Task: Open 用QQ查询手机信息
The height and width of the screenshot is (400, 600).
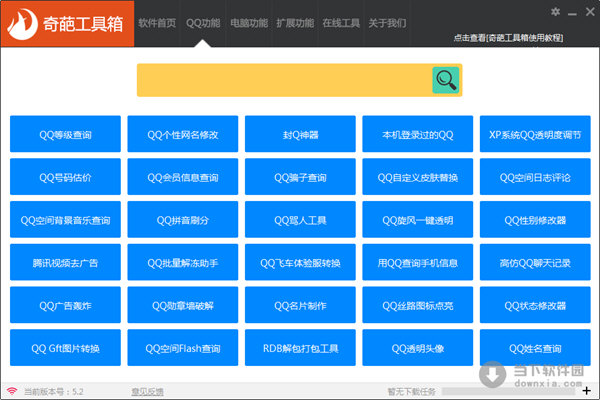Action: [418, 262]
